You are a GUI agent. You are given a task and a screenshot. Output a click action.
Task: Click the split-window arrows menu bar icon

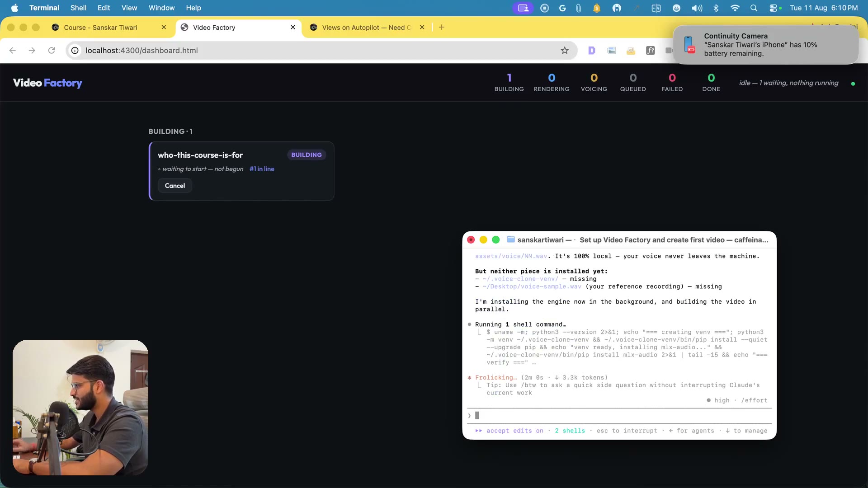tap(656, 8)
